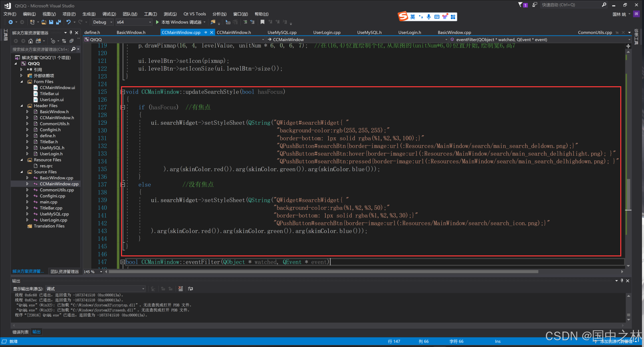Collapse the eventFilter function outline on line 147
Screen dimensions: 644x347
(123, 262)
